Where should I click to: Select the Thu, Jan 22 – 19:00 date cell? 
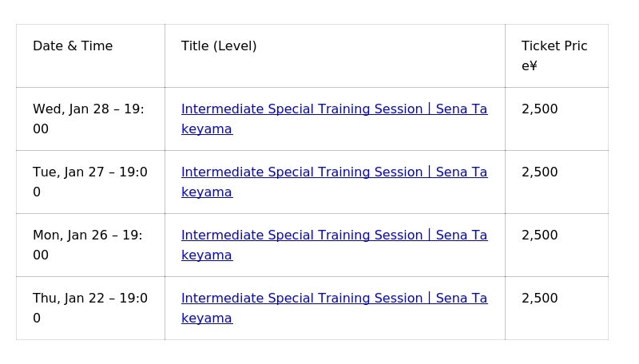[89, 308]
